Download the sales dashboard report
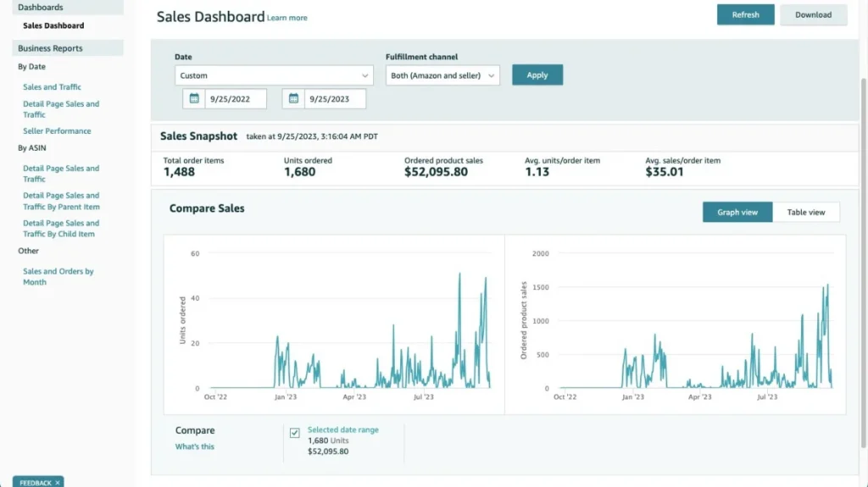Viewport: 868px width, 487px height. click(x=813, y=15)
